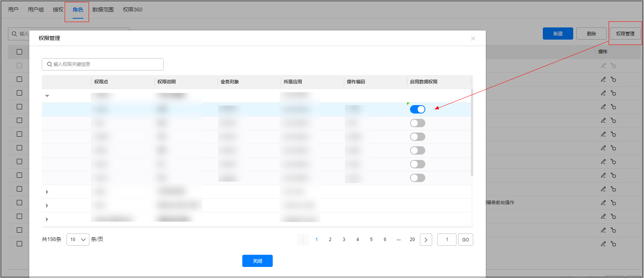This screenshot has width=644, height=278.
Task: Click the grayed-out edit pencil in first table row
Action: [603, 66]
